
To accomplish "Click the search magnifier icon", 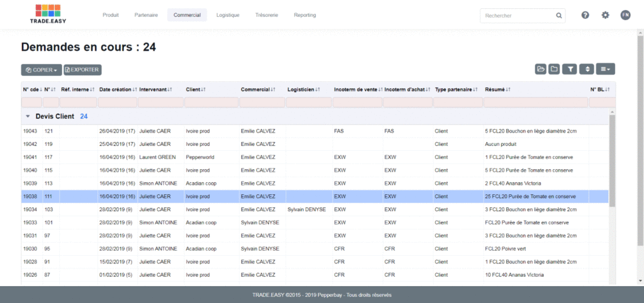I will (x=558, y=16).
